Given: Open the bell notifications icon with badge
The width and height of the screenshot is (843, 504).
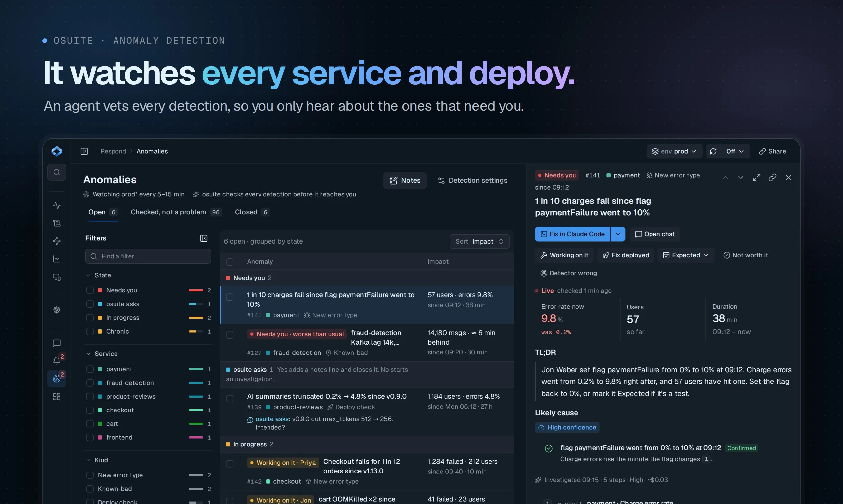Looking at the screenshot, I should click(x=57, y=360).
